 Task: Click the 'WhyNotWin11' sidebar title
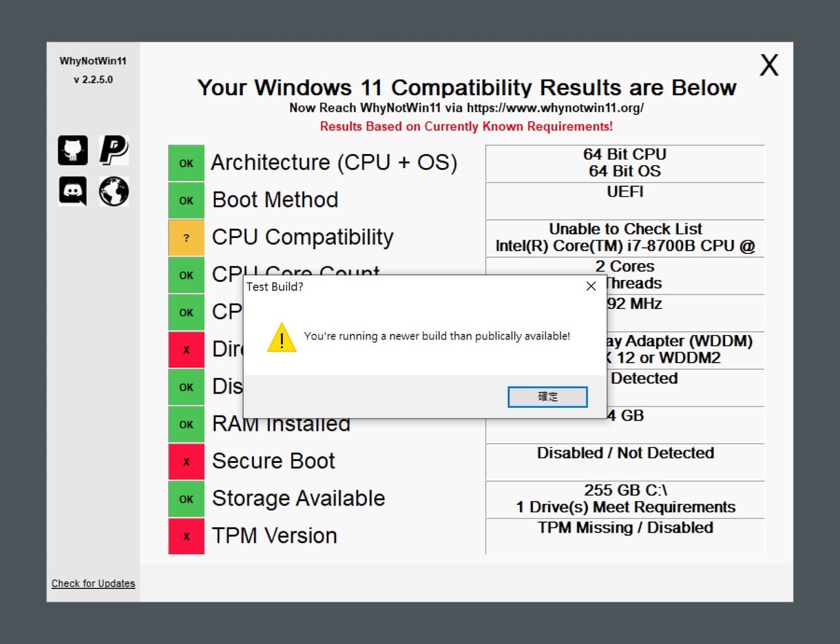[93, 61]
